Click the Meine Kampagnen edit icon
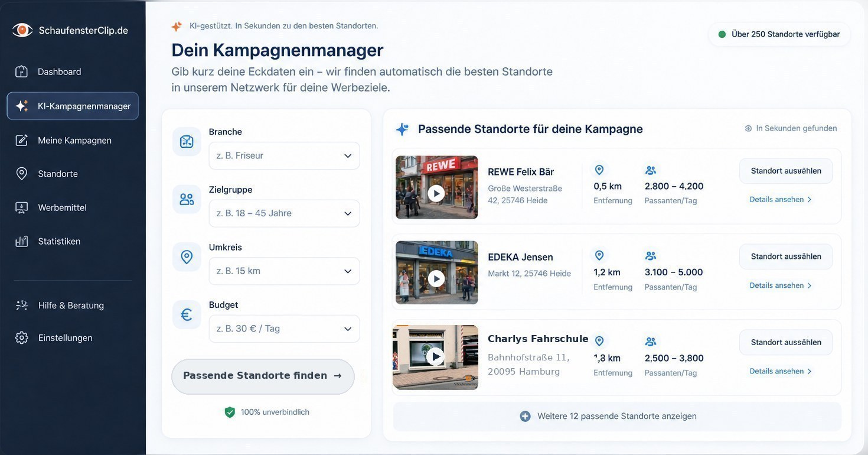This screenshot has height=455, width=868. pos(22,140)
